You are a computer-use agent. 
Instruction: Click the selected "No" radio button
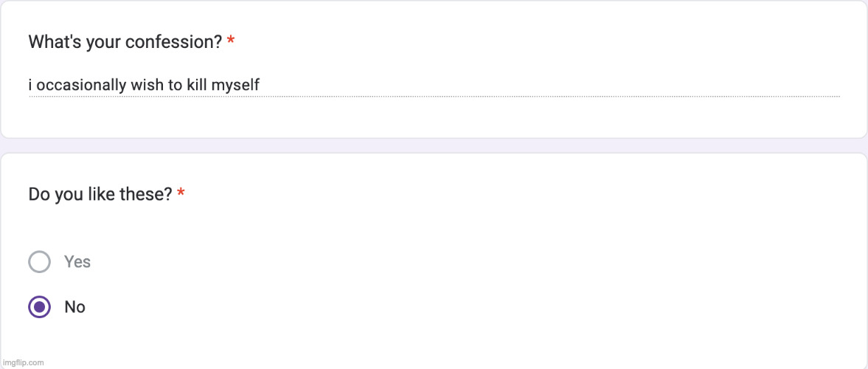click(39, 307)
